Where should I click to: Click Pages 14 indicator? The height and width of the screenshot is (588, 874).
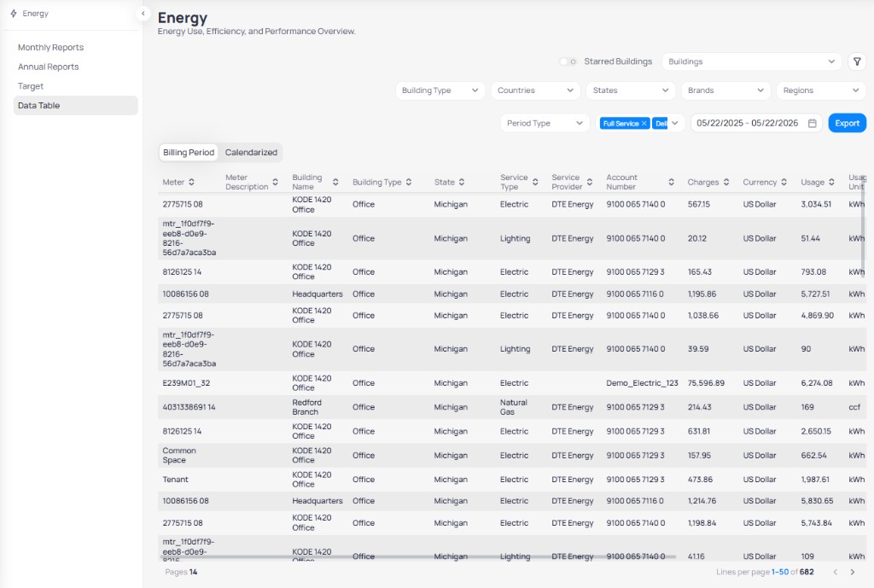coord(181,572)
